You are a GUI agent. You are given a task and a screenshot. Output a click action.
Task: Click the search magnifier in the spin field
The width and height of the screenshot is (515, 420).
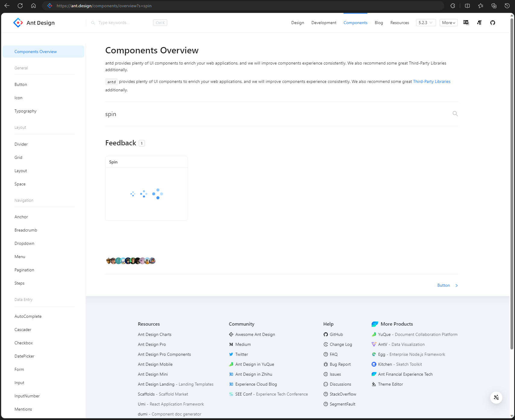click(455, 114)
